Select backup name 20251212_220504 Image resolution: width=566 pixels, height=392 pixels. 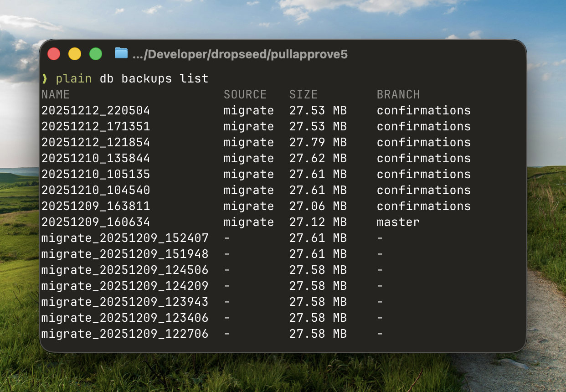click(96, 111)
